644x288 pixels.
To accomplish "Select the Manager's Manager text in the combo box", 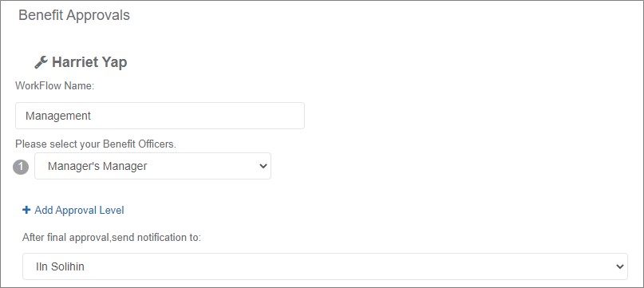I will click(x=97, y=166).
